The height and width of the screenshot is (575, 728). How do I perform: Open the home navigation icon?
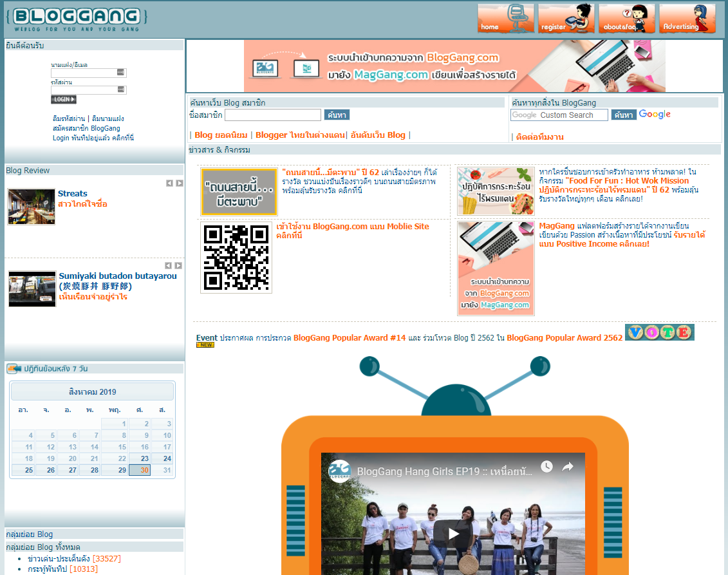(x=505, y=19)
